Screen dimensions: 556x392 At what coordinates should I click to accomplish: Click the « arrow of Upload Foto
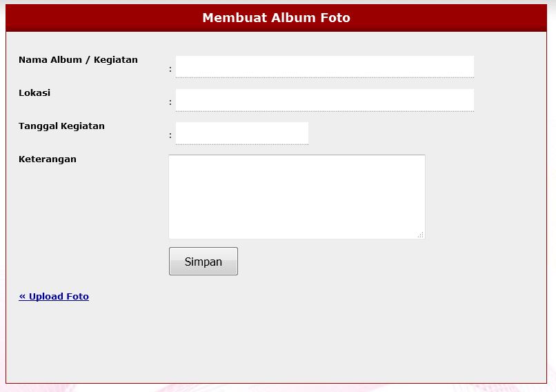pos(22,297)
